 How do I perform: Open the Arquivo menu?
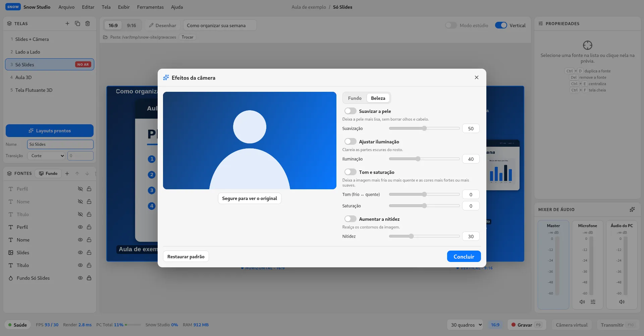click(x=66, y=7)
